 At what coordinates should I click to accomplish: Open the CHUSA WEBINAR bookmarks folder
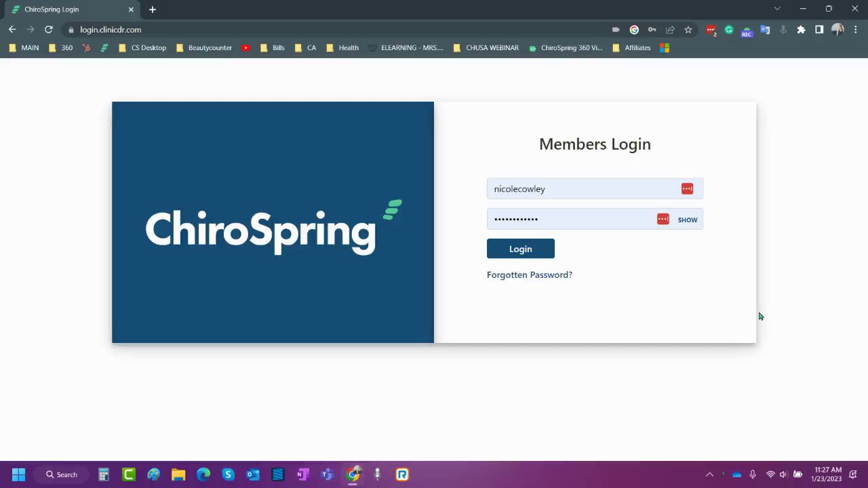pyautogui.click(x=486, y=48)
